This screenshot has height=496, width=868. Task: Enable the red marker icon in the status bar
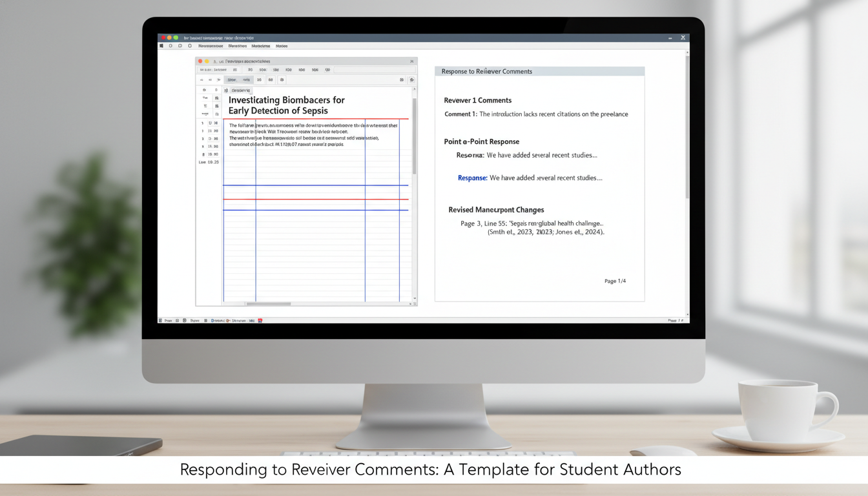260,320
